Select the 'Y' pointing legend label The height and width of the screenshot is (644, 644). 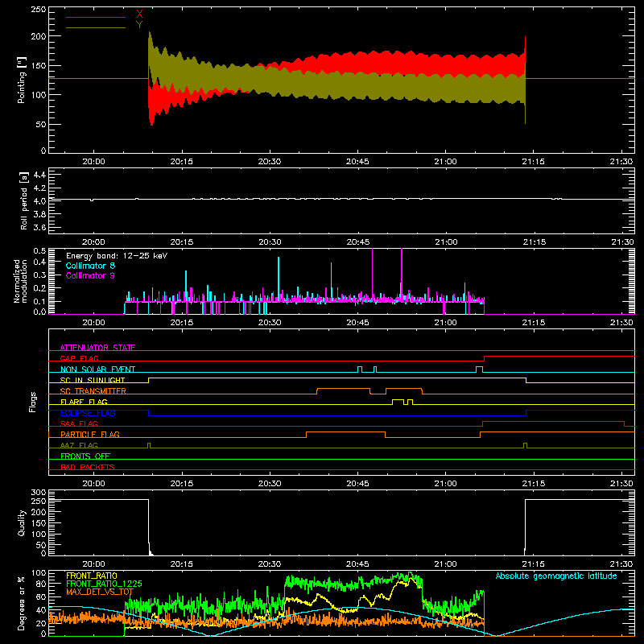(x=139, y=25)
